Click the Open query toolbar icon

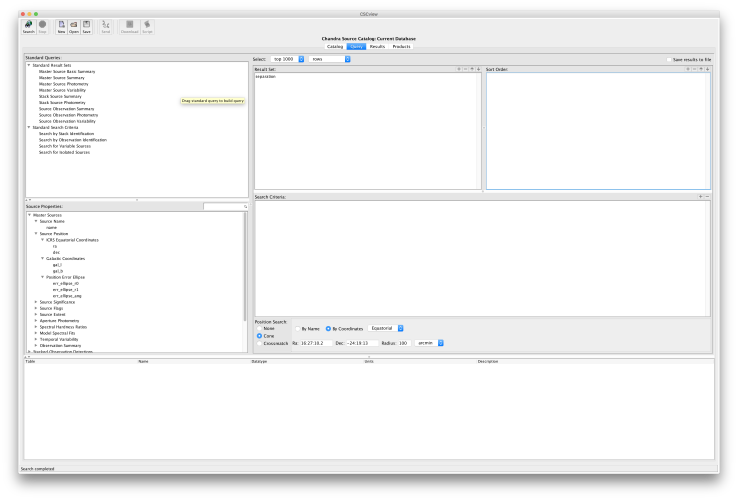74,26
